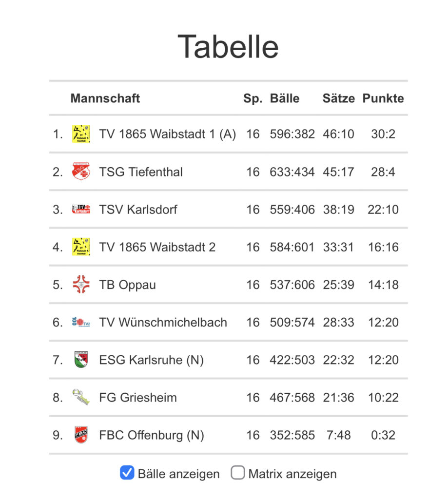Viewport: 448px width, 499px height.
Task: Click the TSV Karlsdorf team logo
Action: point(81,209)
